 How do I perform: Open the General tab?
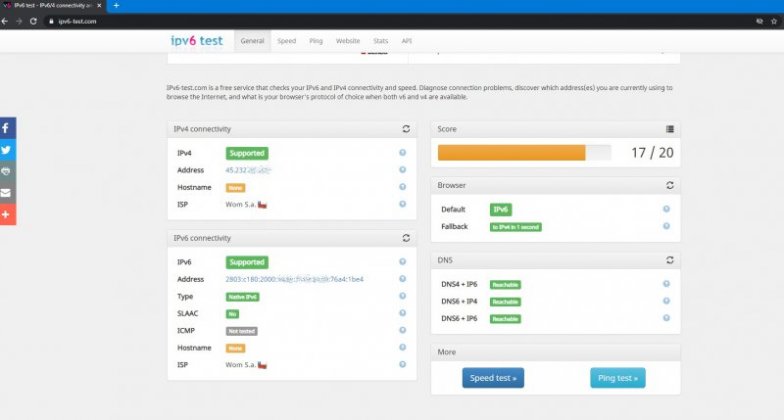pyautogui.click(x=252, y=40)
